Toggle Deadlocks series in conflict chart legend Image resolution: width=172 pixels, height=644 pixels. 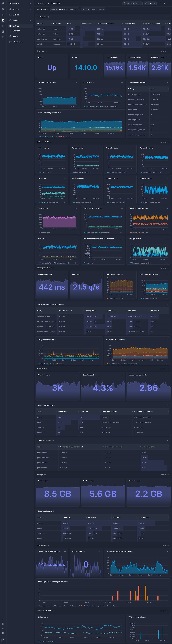coord(143,233)
